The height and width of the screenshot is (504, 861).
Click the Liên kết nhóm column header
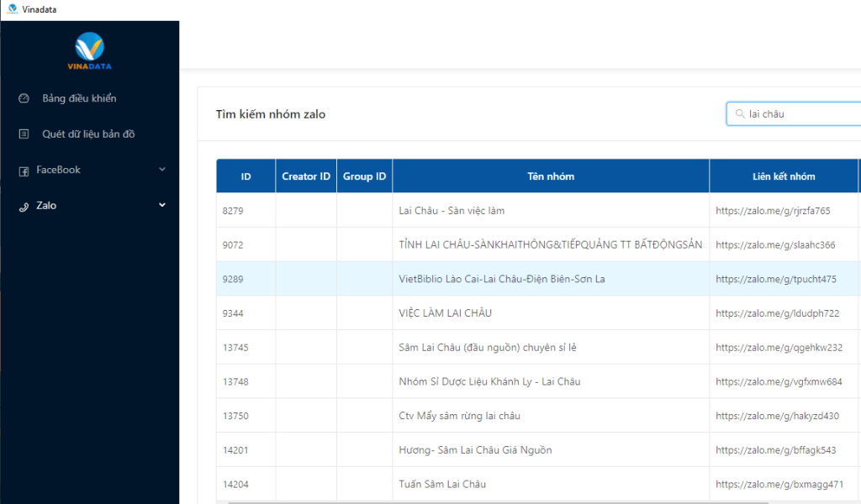click(784, 176)
